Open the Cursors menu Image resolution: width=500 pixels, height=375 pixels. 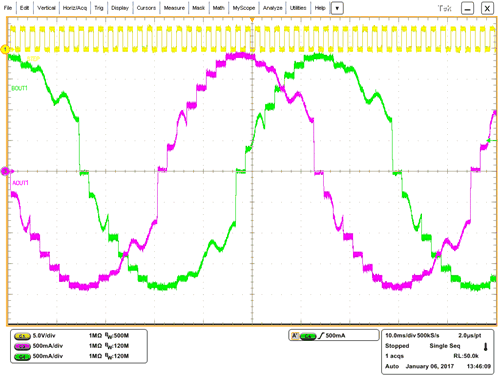click(146, 8)
